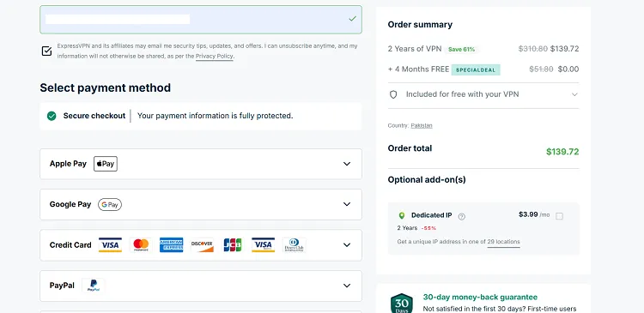The height and width of the screenshot is (313, 644).
Task: Change the country Pakistan link
Action: click(422, 125)
